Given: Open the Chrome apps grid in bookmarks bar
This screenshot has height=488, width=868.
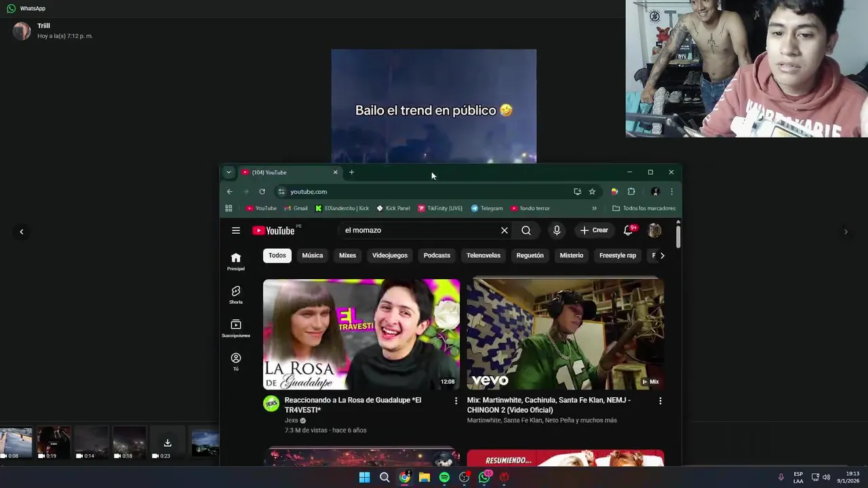Looking at the screenshot, I should pyautogui.click(x=229, y=208).
